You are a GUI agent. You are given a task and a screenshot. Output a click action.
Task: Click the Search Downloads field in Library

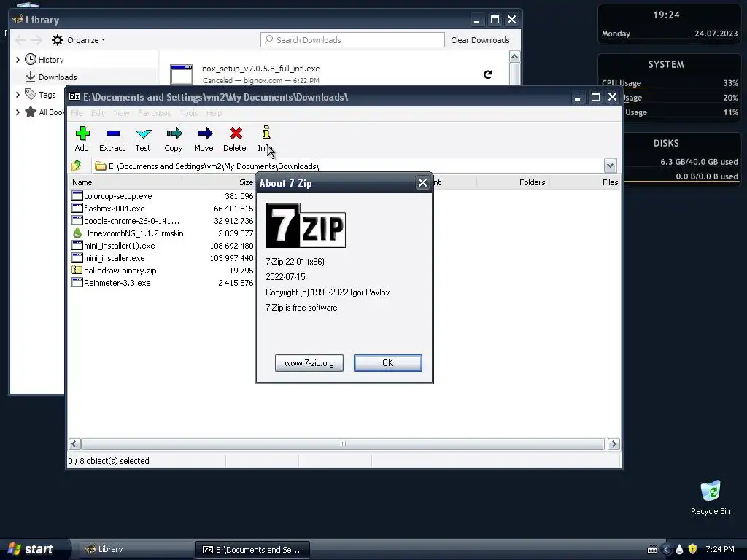(x=352, y=40)
